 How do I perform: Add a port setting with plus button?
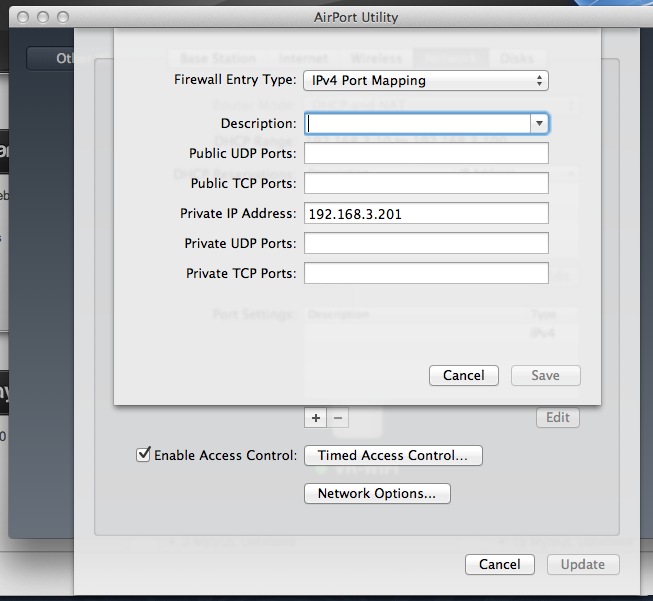[x=316, y=418]
